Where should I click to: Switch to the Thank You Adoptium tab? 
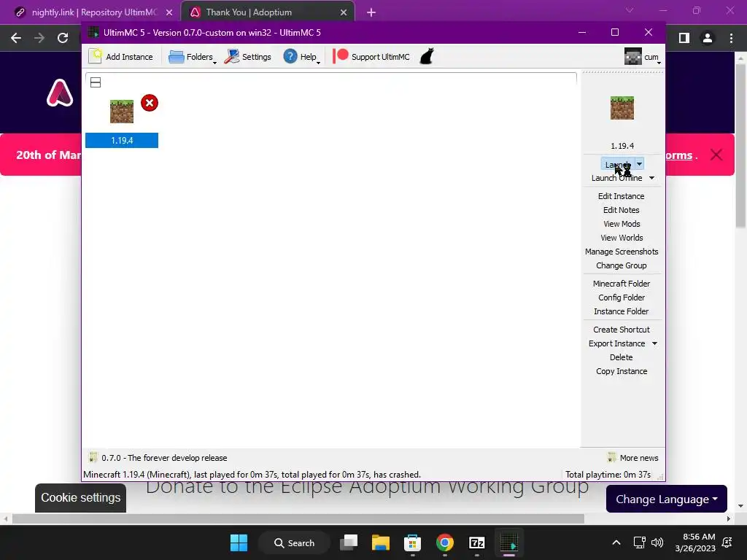(x=248, y=12)
